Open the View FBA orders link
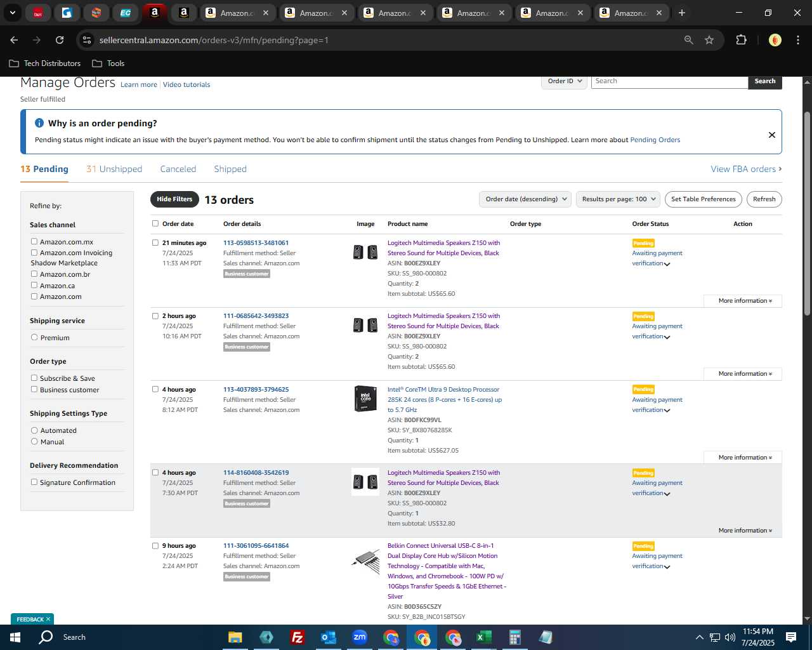812x650 pixels. pos(746,169)
